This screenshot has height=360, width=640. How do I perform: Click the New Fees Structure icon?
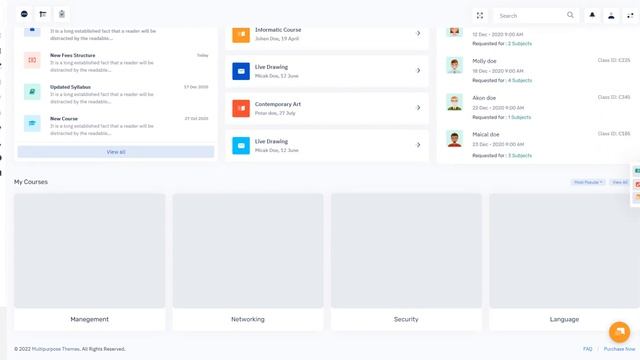pos(32,60)
